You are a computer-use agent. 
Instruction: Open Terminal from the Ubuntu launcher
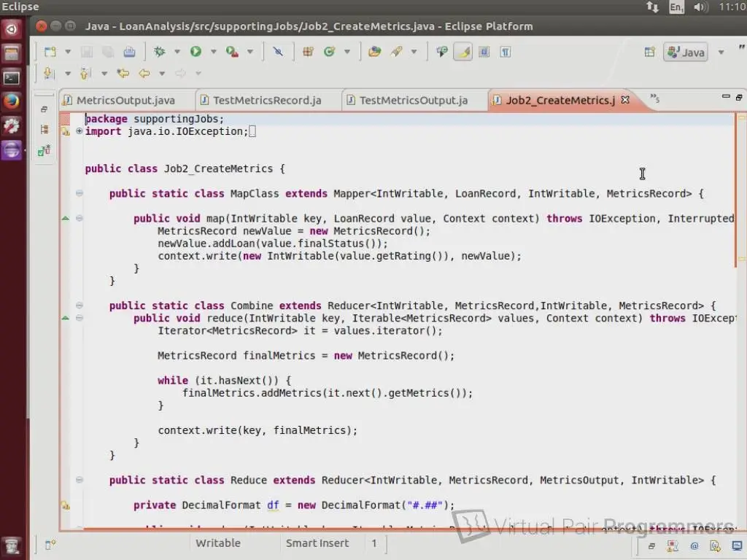(x=12, y=77)
